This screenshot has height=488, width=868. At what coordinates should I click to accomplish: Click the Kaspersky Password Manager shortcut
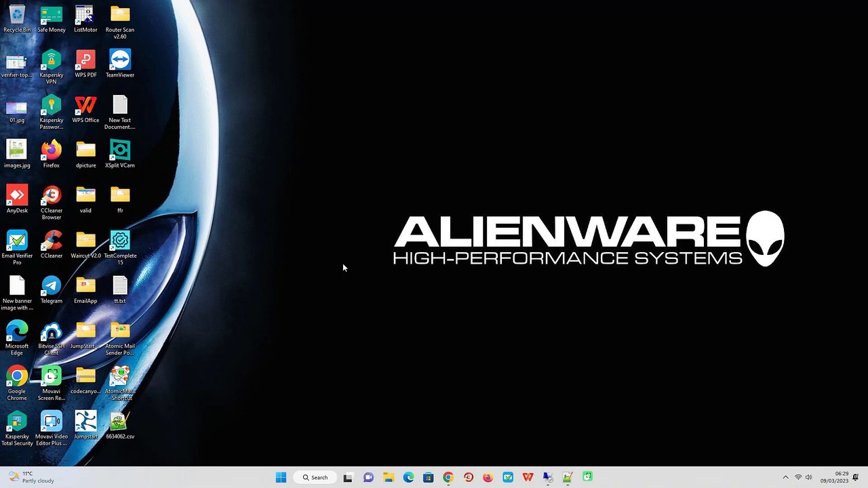point(52,113)
